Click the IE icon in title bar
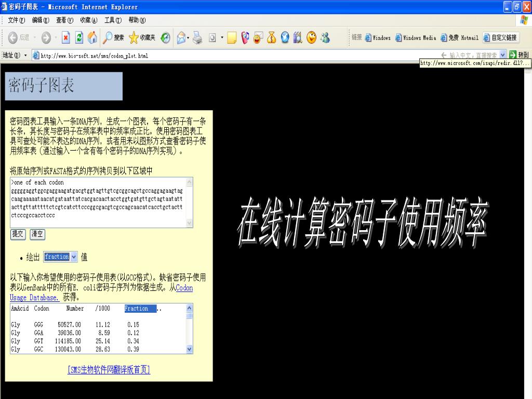This screenshot has width=532, height=399. 4,6
